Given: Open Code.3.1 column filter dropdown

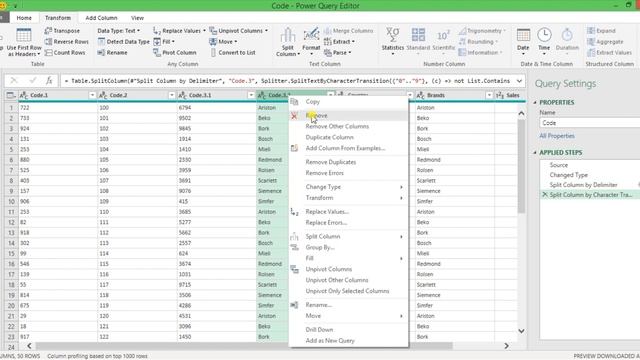Looking at the screenshot, I should click(x=251, y=95).
